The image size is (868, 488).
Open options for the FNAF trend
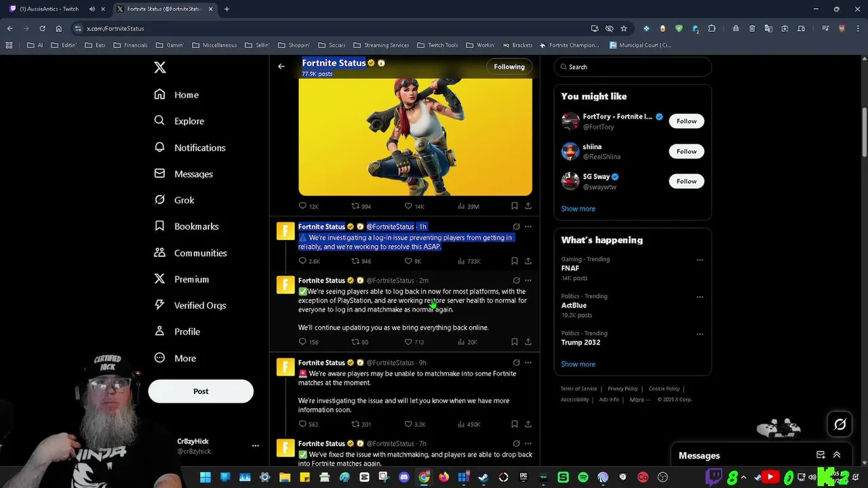[x=700, y=260]
